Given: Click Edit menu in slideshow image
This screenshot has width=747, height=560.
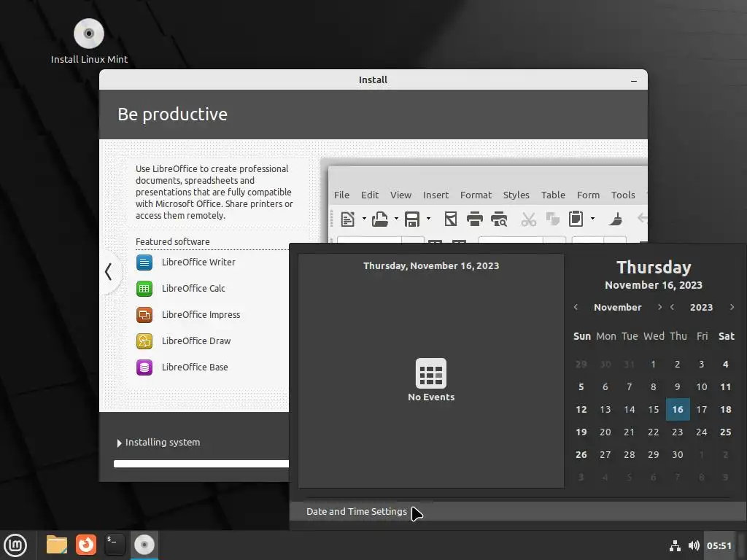Looking at the screenshot, I should pyautogui.click(x=370, y=195).
